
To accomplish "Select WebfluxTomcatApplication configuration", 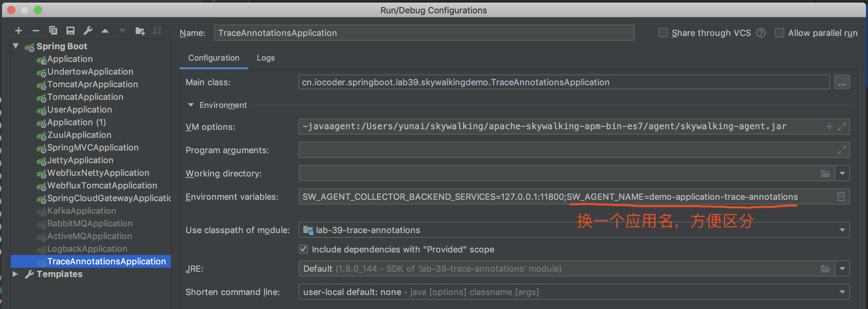I will tap(102, 185).
